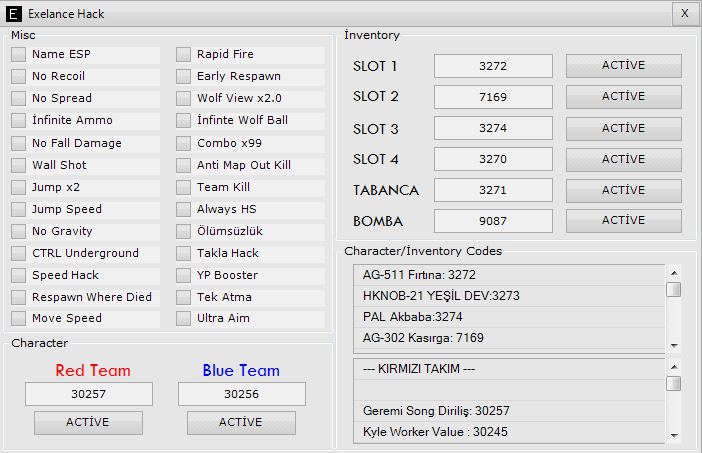The height and width of the screenshot is (453, 702).
Task: Click the TABANCA code input field
Action: 493,190
